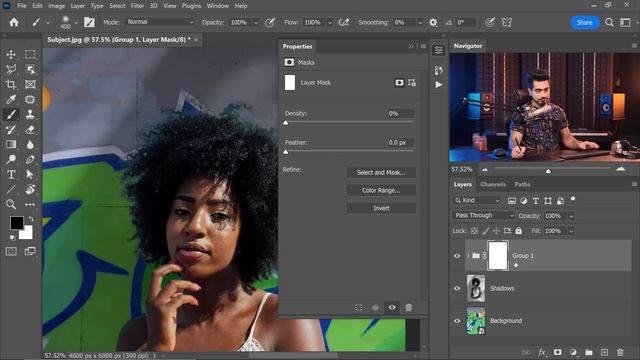Hide the Shadows layer
Viewport: 640px width, 360px height.
[457, 288]
